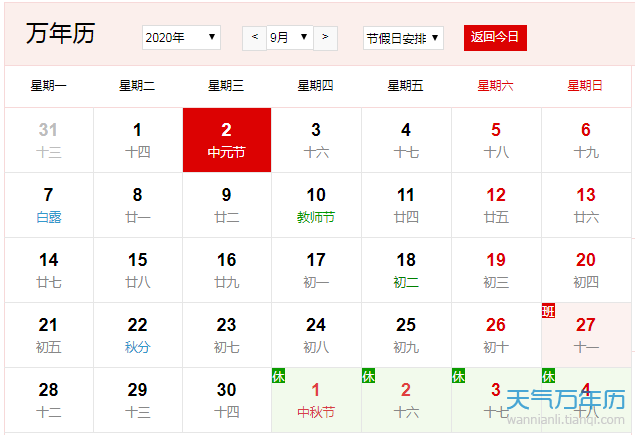Select September 20 初四
Screen dimensions: 635x435
coord(586,270)
